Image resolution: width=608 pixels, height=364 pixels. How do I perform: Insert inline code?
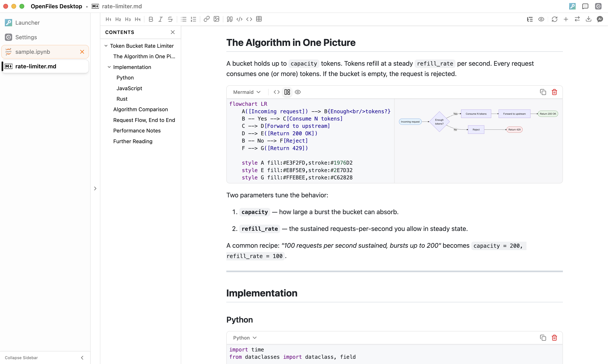tap(249, 19)
